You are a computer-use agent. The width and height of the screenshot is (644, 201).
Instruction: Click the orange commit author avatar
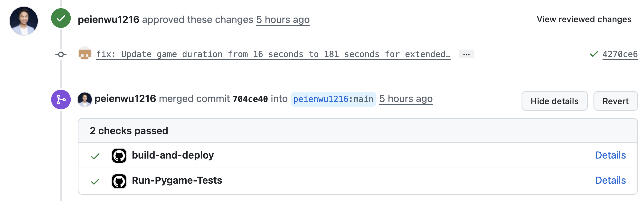(x=85, y=53)
